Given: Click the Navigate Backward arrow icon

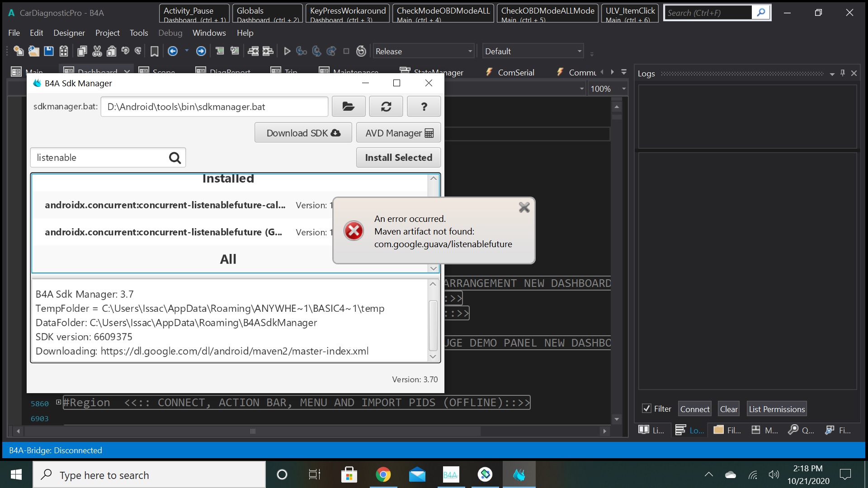Looking at the screenshot, I should pyautogui.click(x=172, y=51).
